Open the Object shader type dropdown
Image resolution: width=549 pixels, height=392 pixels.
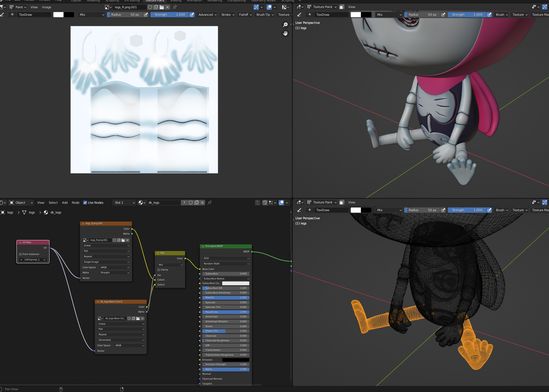21,202
